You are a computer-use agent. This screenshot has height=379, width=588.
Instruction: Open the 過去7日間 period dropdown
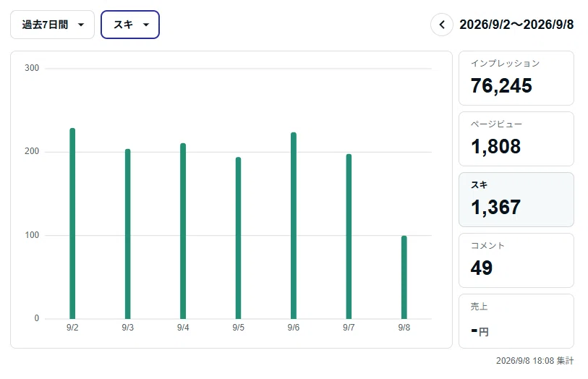52,25
